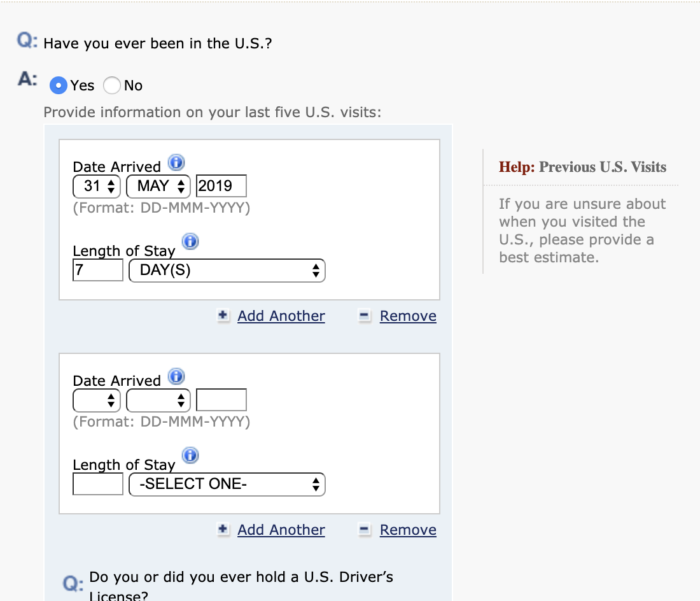Click the year field showing 2019

coord(221,186)
